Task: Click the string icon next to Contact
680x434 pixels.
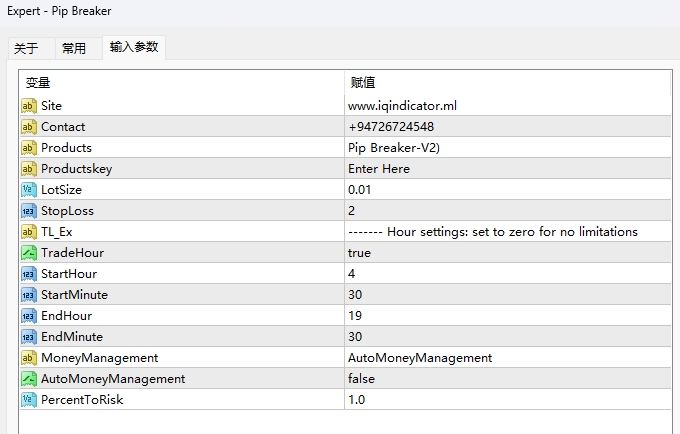Action: coord(28,126)
